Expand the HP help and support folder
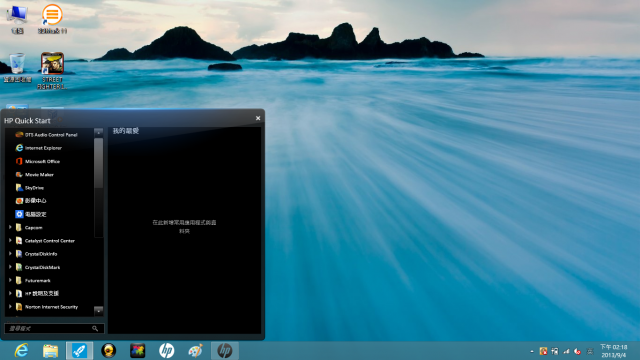Image resolution: width=640 pixels, height=360 pixels. click(x=10, y=293)
